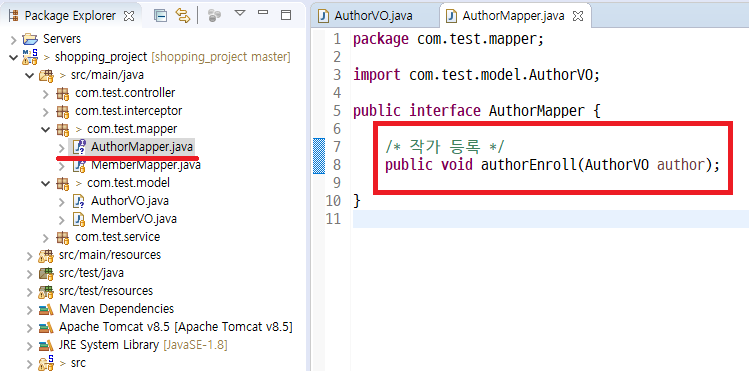The image size is (749, 371).
Task: Expand the bottom src folder
Action: [x=30, y=363]
